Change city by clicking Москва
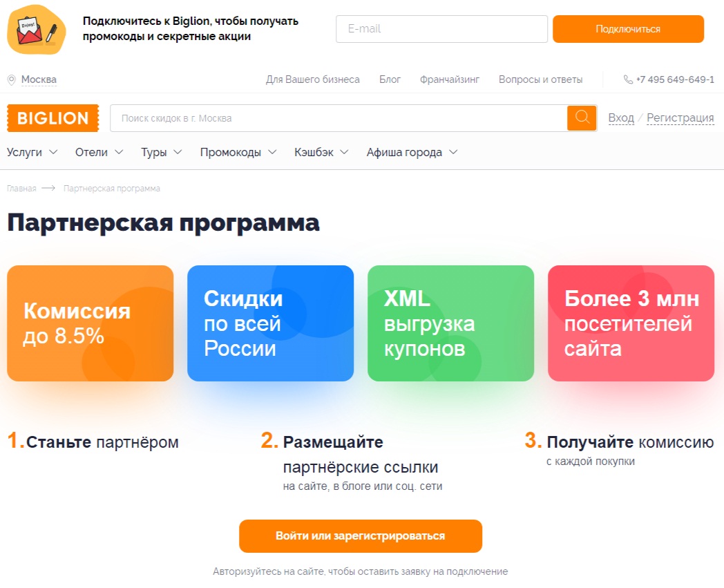The image size is (724, 588). click(x=39, y=80)
